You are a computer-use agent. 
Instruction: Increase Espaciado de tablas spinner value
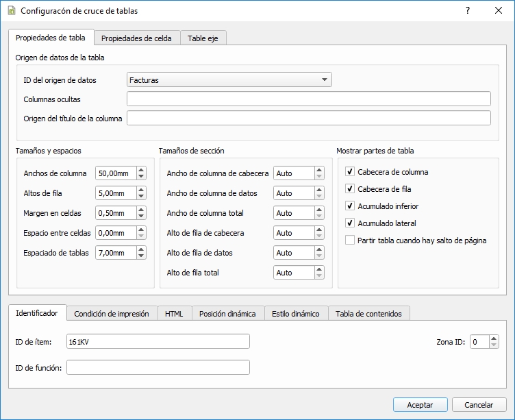[x=141, y=249]
